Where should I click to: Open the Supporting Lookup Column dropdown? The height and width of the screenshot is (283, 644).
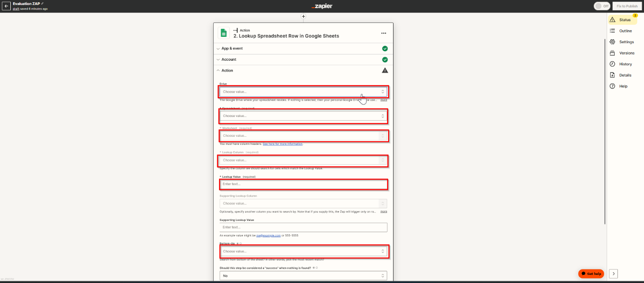[303, 203]
